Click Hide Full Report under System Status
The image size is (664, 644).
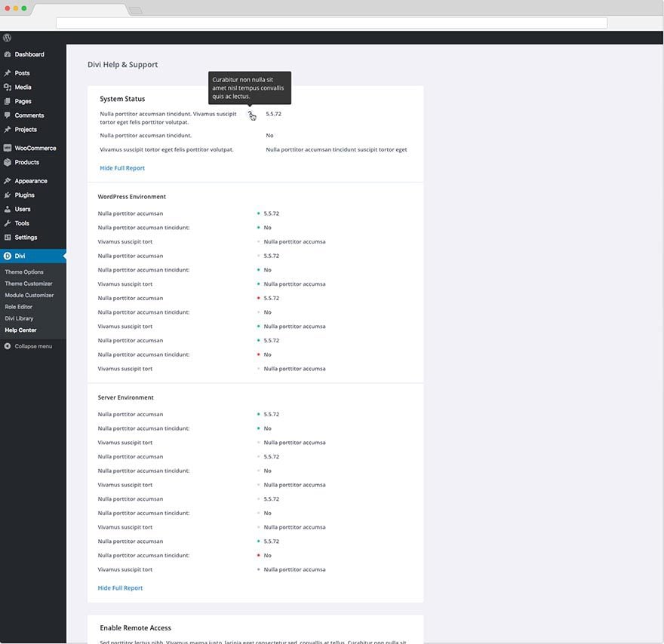point(122,168)
